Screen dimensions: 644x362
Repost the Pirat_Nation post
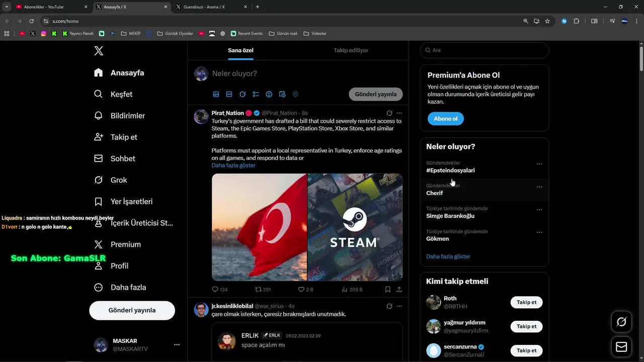263,290
